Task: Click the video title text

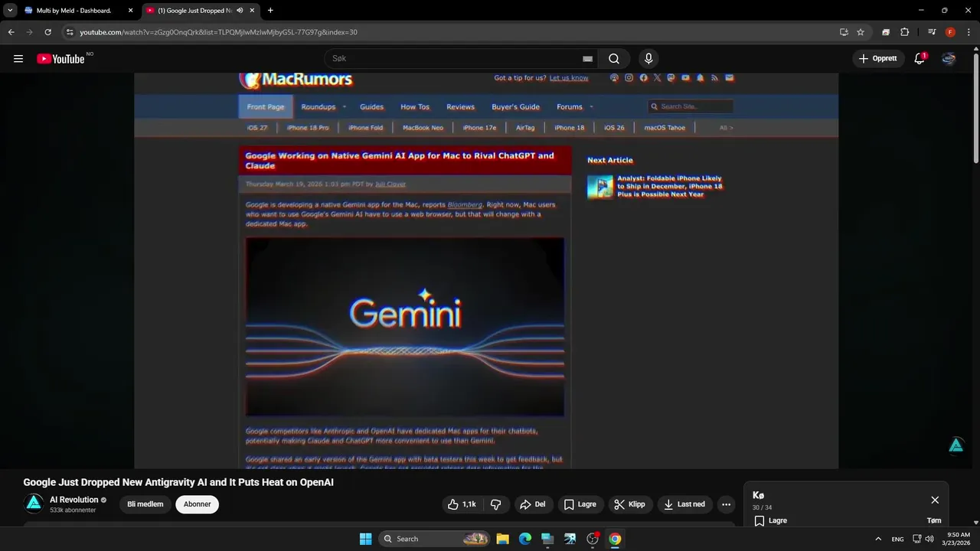Action: point(178,482)
